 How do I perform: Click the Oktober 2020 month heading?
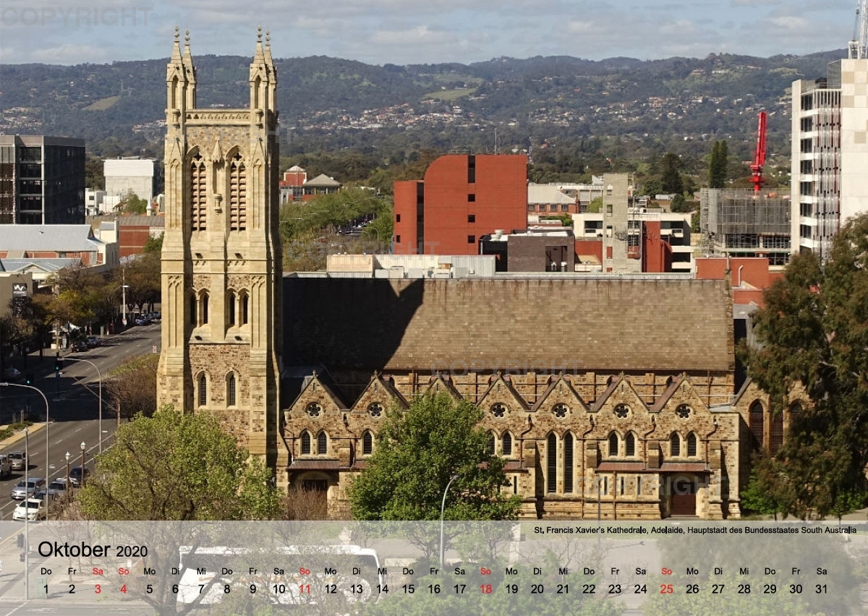coord(93,549)
